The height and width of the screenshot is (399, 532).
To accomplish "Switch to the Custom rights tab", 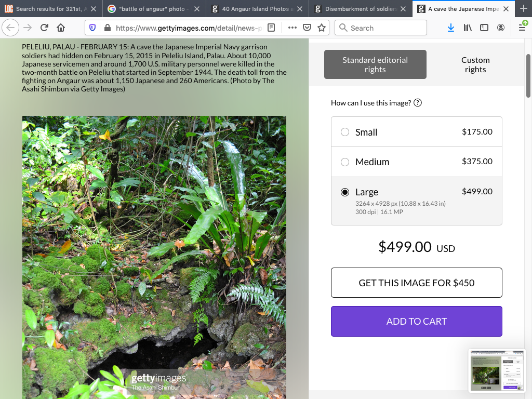I will 475,65.
